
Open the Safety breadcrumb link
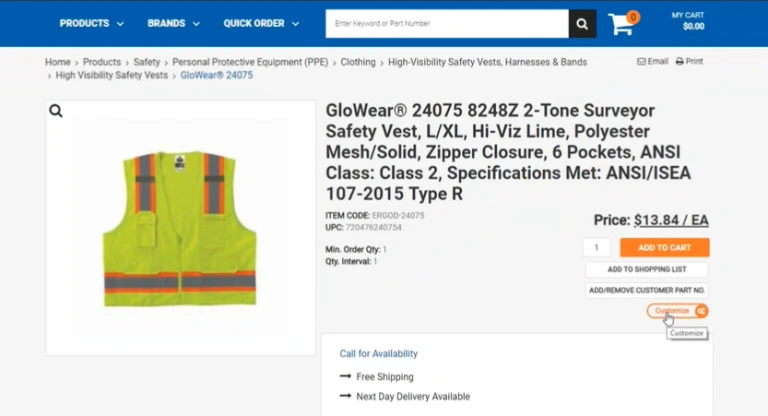click(146, 62)
